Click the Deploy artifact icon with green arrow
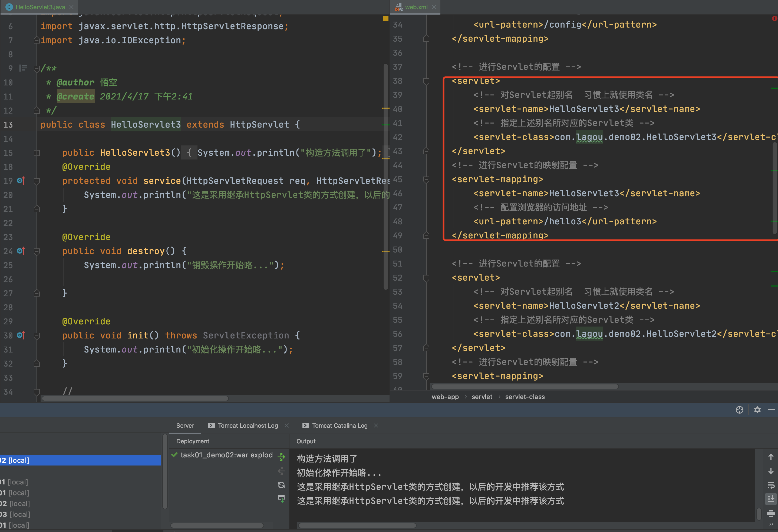This screenshot has width=778, height=532. point(282,499)
